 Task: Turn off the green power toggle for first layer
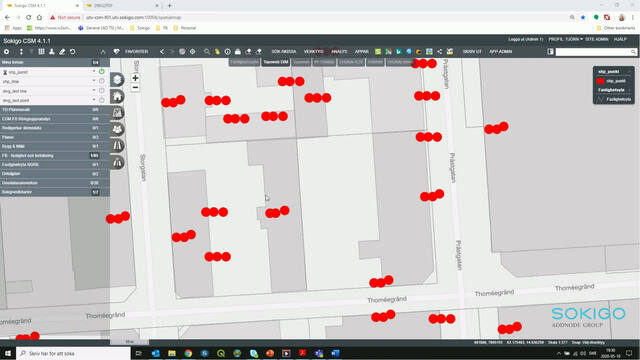coord(102,71)
